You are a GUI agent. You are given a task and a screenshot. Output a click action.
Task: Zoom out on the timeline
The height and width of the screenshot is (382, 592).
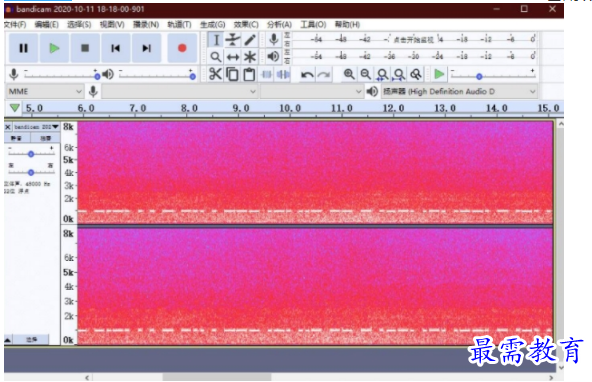click(365, 74)
